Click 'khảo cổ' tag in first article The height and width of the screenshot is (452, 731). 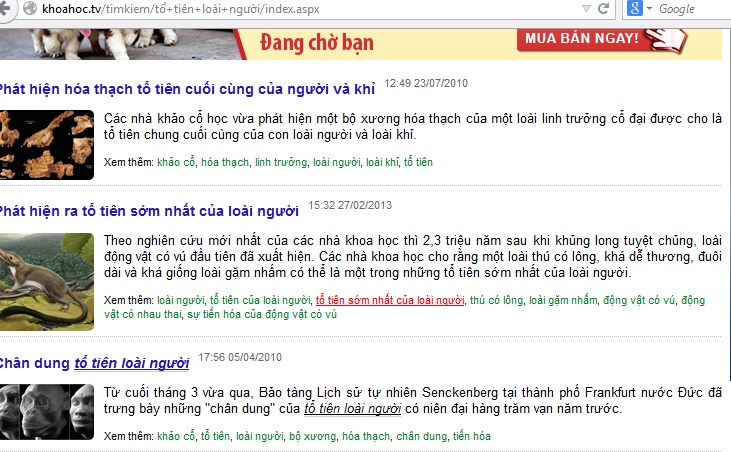pos(176,162)
